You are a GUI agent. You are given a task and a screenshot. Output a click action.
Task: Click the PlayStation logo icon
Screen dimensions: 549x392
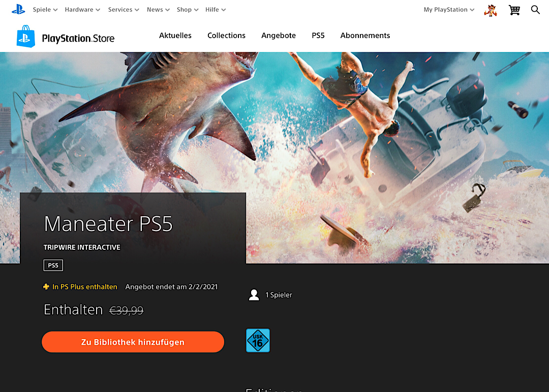18,10
